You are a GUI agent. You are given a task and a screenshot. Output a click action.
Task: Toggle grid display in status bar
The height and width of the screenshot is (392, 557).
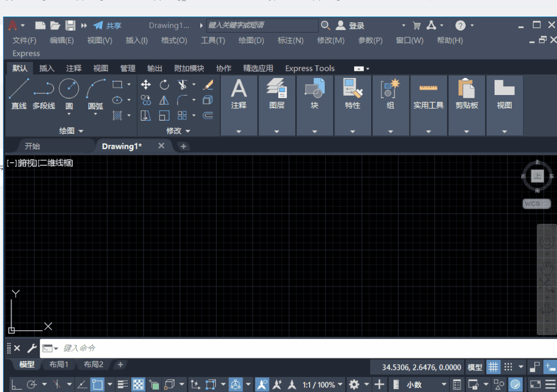(494, 367)
